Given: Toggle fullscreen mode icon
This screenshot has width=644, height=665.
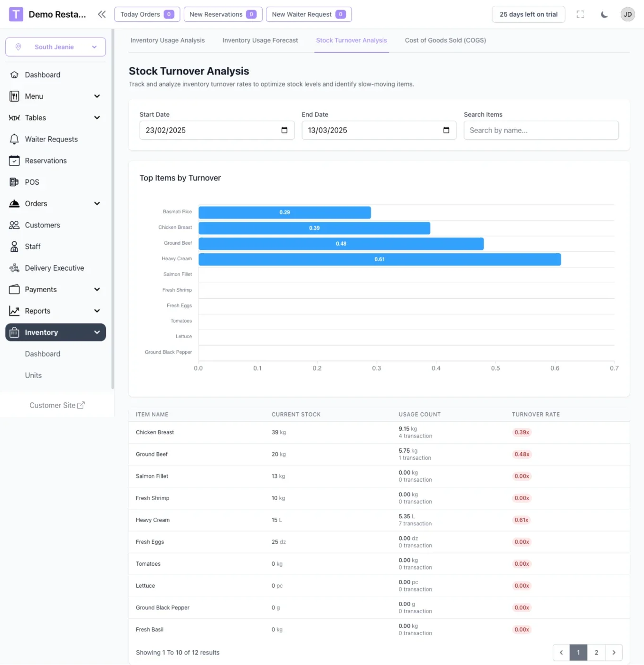Looking at the screenshot, I should pyautogui.click(x=580, y=14).
